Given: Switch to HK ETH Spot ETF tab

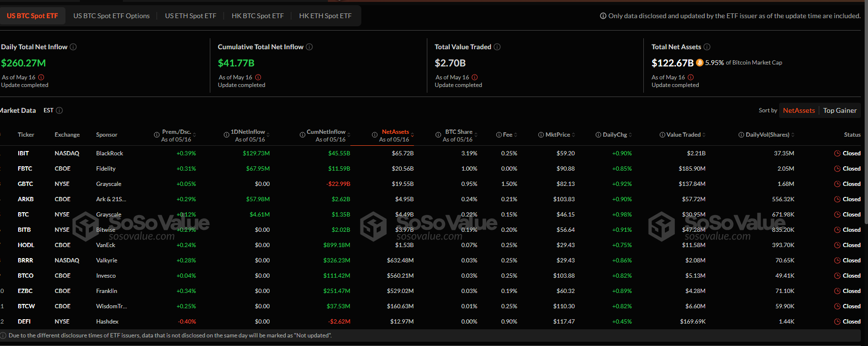Looking at the screenshot, I should click(325, 16).
